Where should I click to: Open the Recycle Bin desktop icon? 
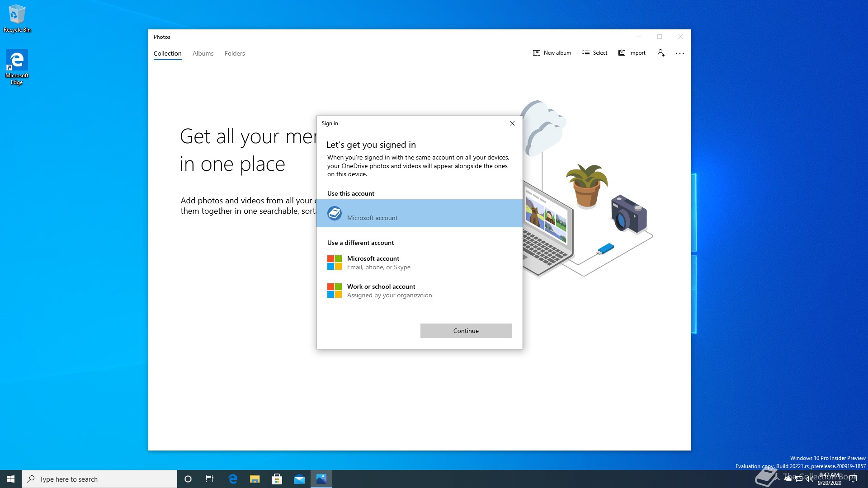coord(17,19)
